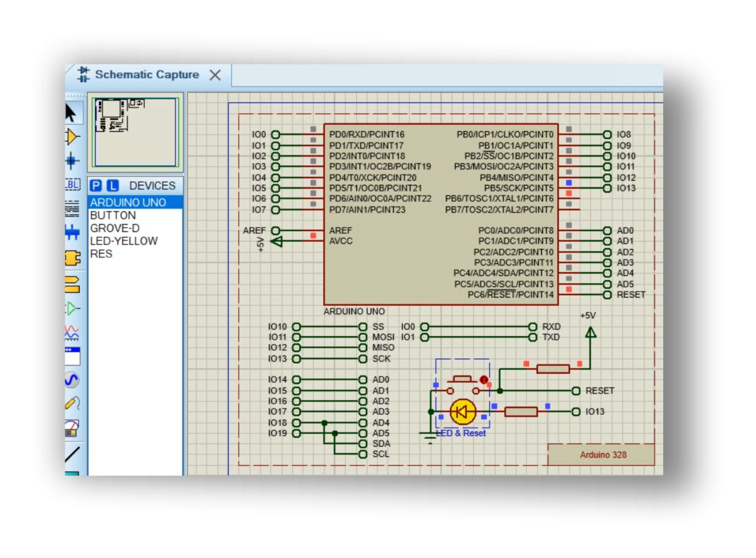Click the MOSI terminal label

[383, 337]
